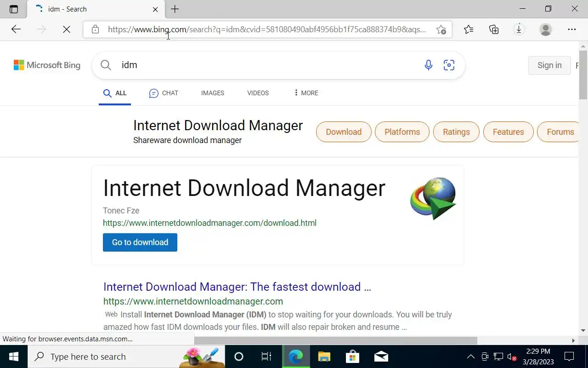Screen dimensions: 588x368
Task: Add this page to favorites
Action: point(441,29)
